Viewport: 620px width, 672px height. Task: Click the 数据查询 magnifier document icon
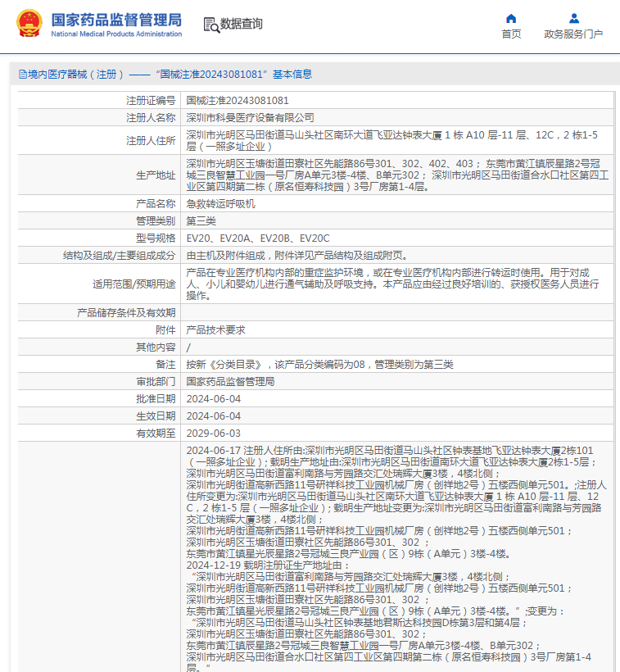(x=210, y=25)
